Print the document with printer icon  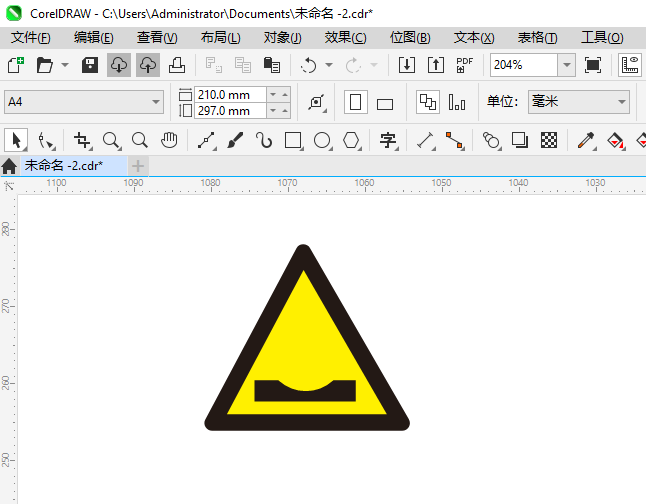click(177, 65)
